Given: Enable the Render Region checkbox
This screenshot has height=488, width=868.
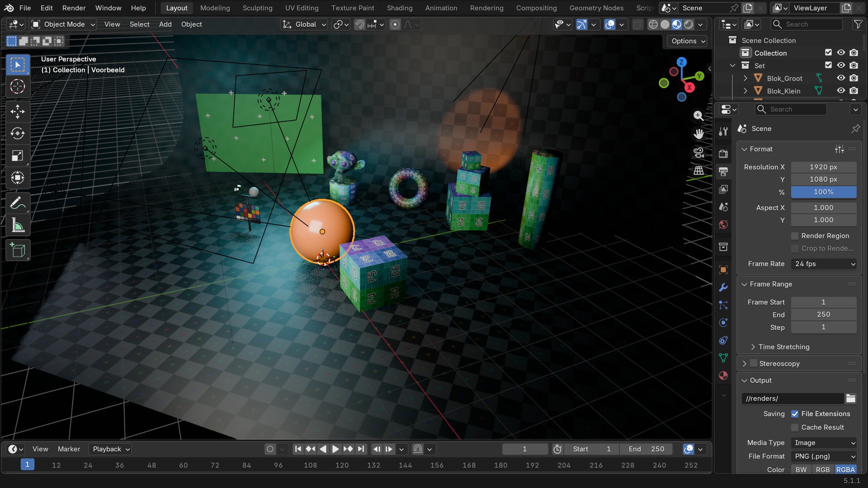Looking at the screenshot, I should click(x=795, y=236).
